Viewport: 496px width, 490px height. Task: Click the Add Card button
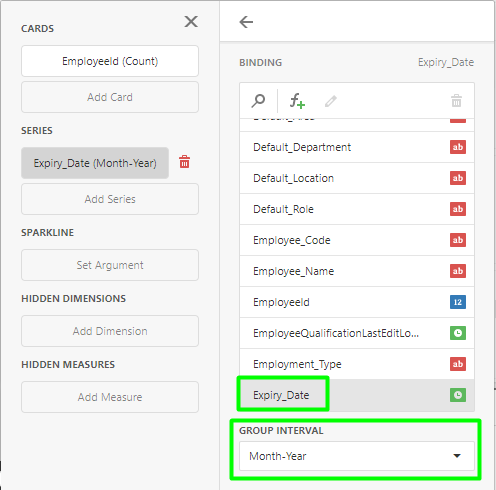[x=110, y=97]
